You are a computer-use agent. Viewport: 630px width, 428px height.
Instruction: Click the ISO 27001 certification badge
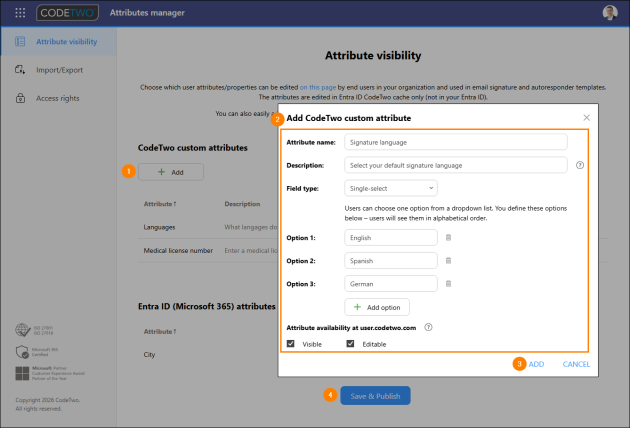34,330
